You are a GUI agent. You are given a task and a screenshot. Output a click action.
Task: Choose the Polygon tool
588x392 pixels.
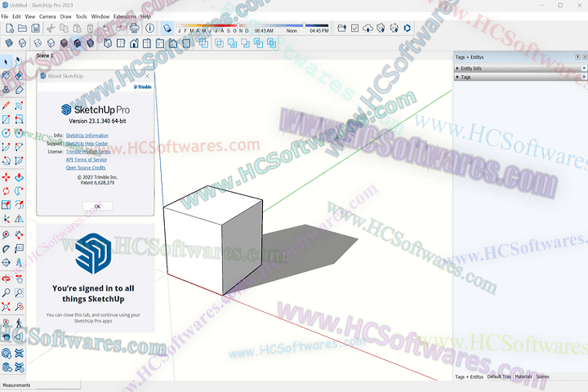point(19,133)
